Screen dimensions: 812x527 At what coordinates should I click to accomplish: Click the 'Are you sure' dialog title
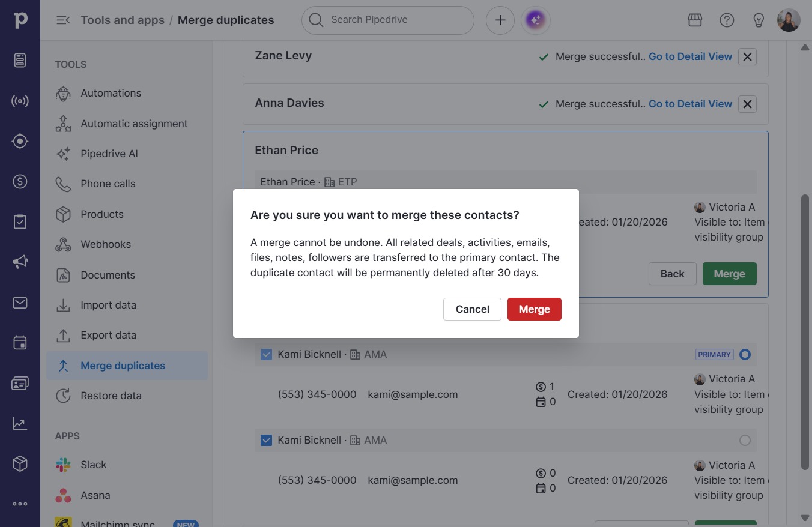click(385, 215)
